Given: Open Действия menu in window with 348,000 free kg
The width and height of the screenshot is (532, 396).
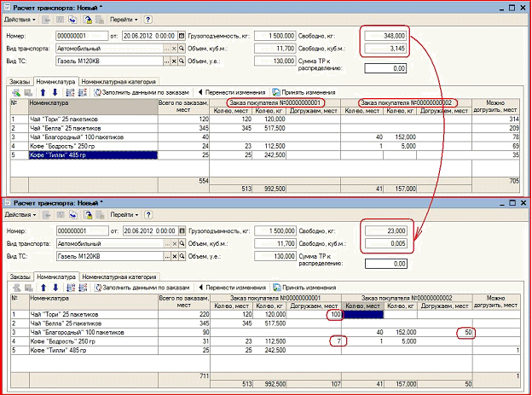Looking at the screenshot, I should (x=20, y=20).
